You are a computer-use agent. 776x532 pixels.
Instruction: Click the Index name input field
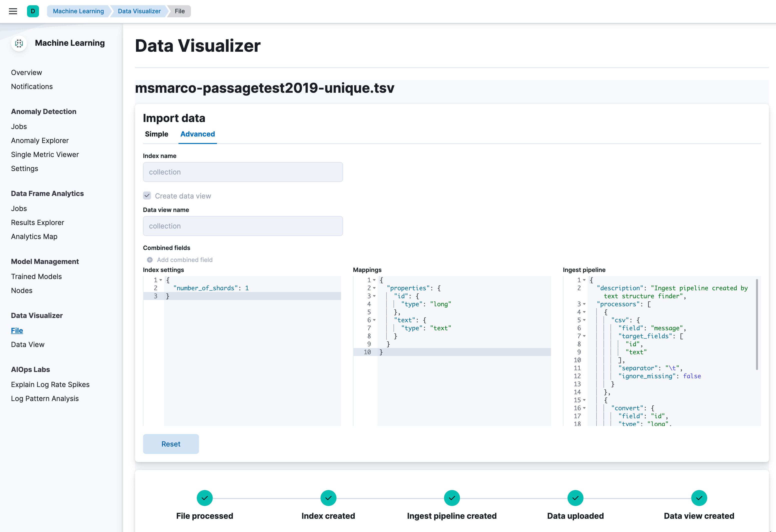243,172
